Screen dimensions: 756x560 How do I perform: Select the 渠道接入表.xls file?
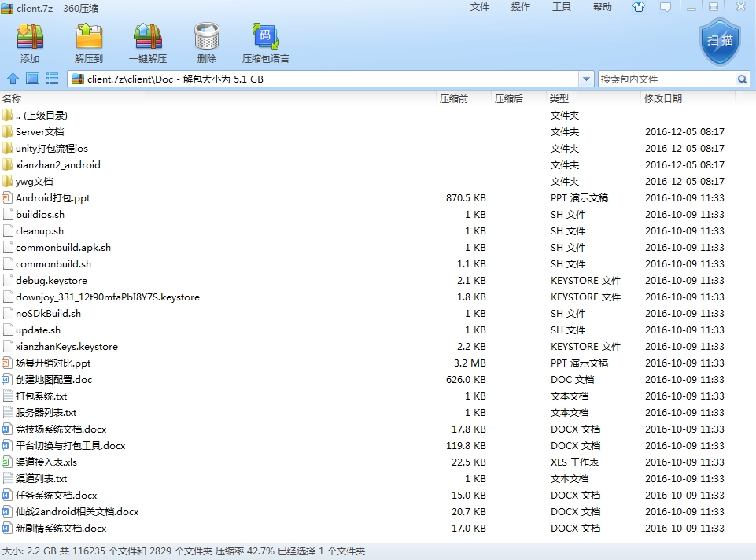(46, 462)
